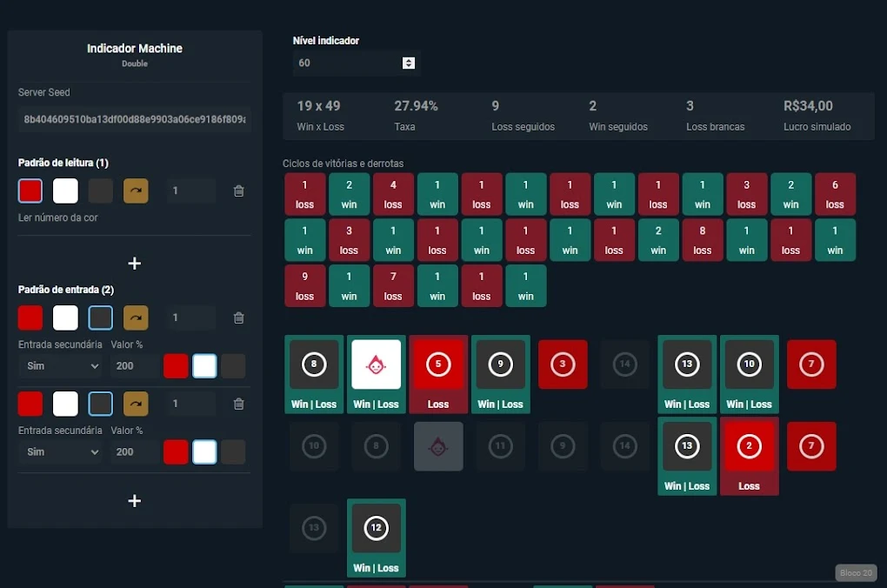Select the 8 loss cycle block

[x=703, y=239]
